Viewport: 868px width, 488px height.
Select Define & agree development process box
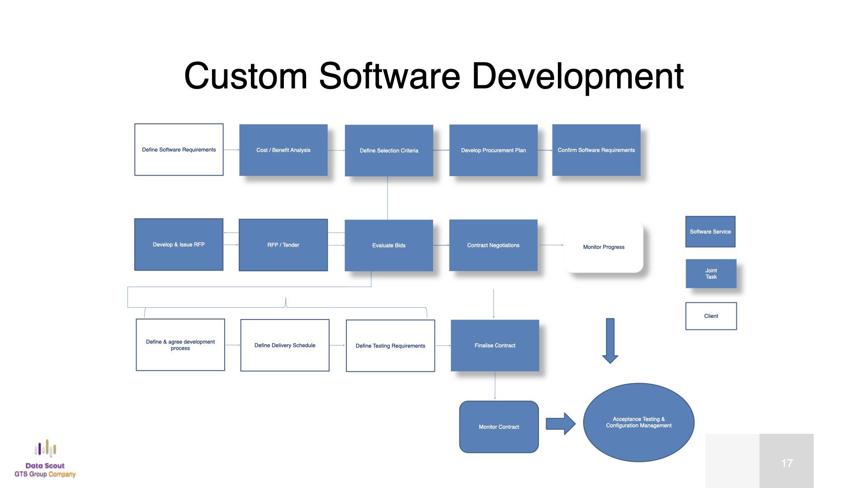point(180,345)
